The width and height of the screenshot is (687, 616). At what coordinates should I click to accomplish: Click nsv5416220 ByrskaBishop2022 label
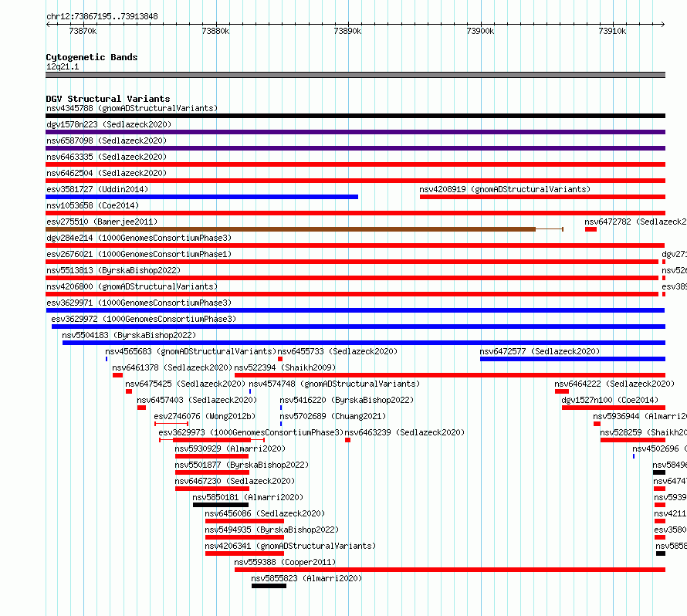[x=347, y=400]
